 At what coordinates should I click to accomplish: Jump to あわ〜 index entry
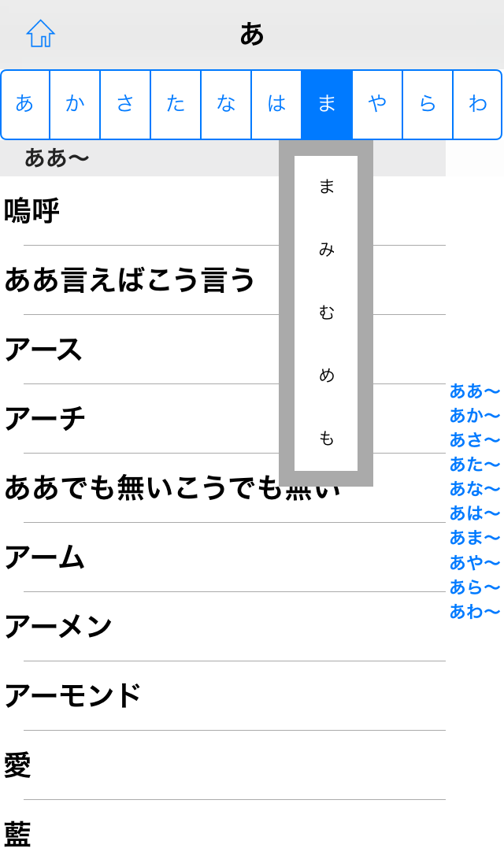475,612
